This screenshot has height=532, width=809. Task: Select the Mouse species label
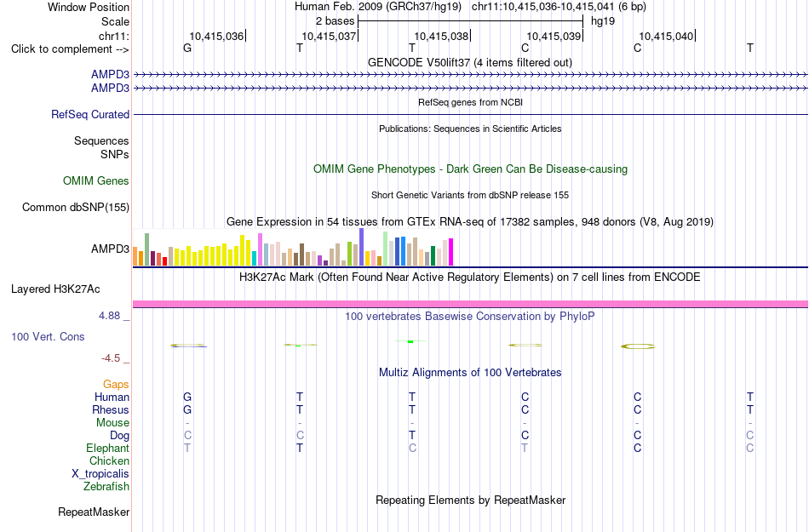(x=112, y=423)
